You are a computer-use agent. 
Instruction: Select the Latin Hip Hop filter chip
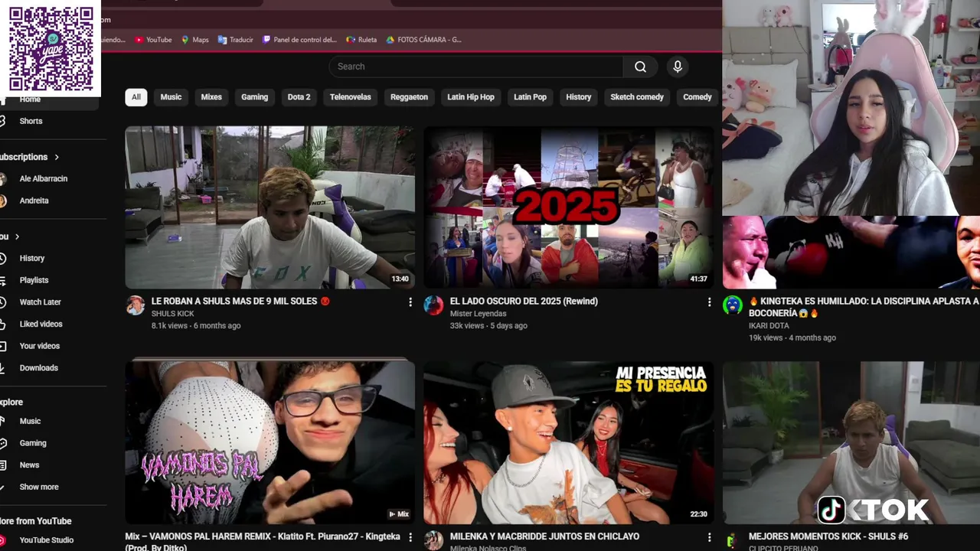[x=471, y=97]
